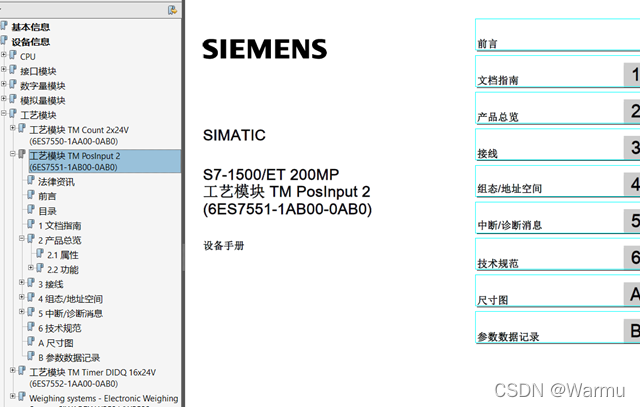Click bookmark icon beside 6 技术规范

[31, 327]
